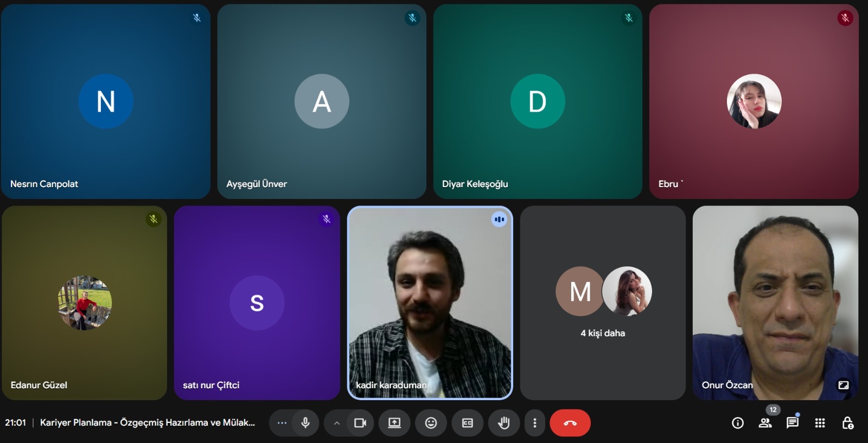The height and width of the screenshot is (443, 868).
Task: Open audio settings beside the microphone
Action: pos(282,423)
